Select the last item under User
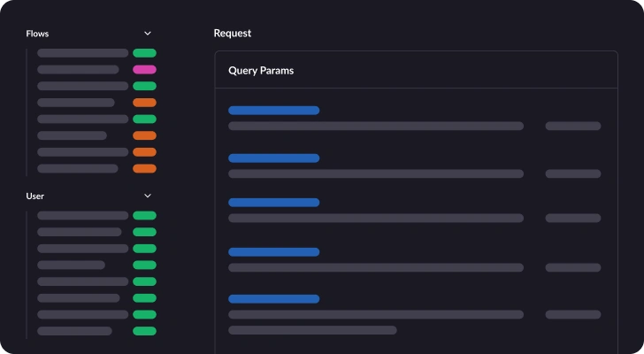The width and height of the screenshot is (644, 354). (74, 331)
